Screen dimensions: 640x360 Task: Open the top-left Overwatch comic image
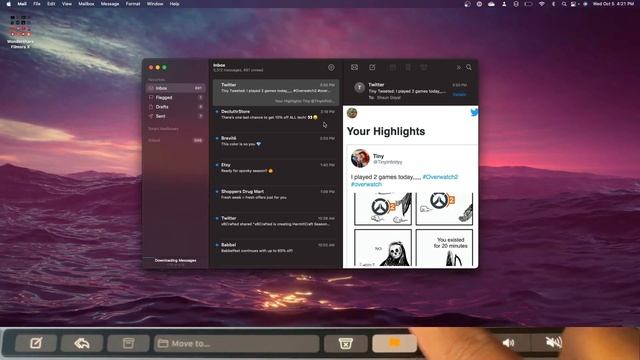tap(383, 209)
